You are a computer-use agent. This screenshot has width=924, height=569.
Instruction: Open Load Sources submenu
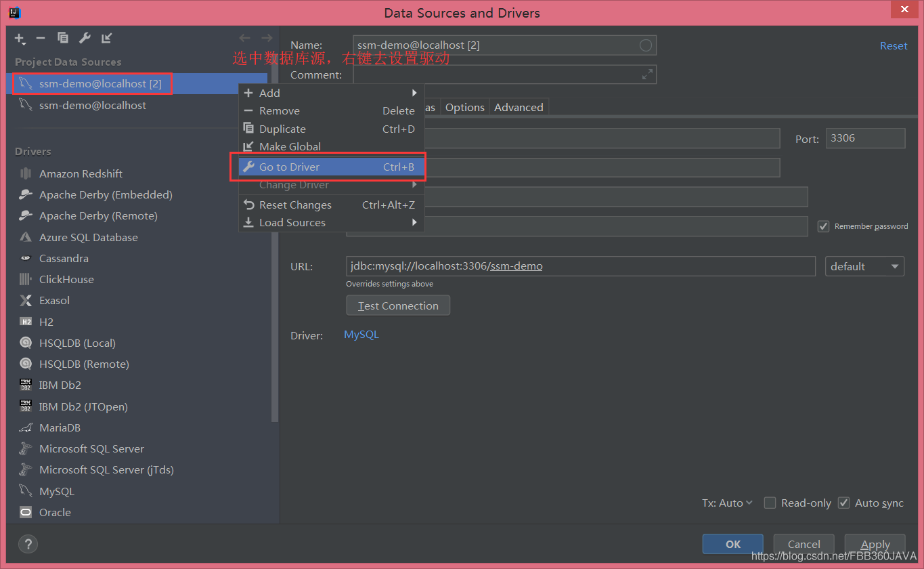[x=332, y=222]
